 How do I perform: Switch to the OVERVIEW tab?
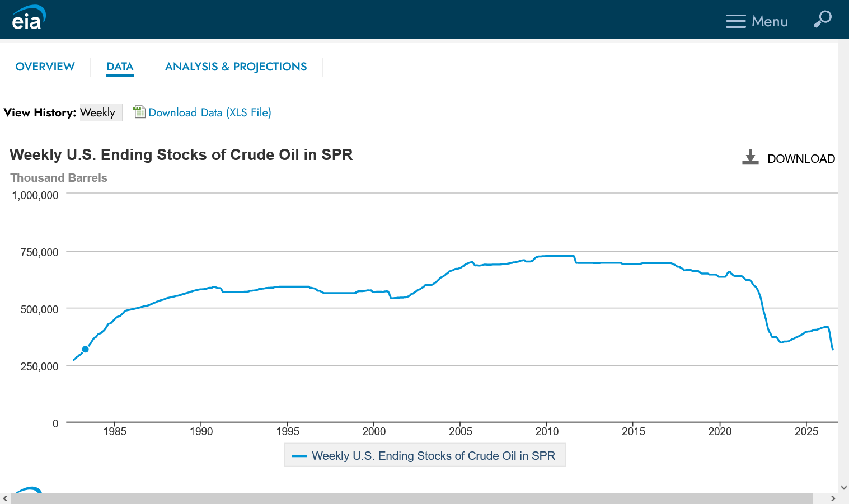(x=45, y=67)
